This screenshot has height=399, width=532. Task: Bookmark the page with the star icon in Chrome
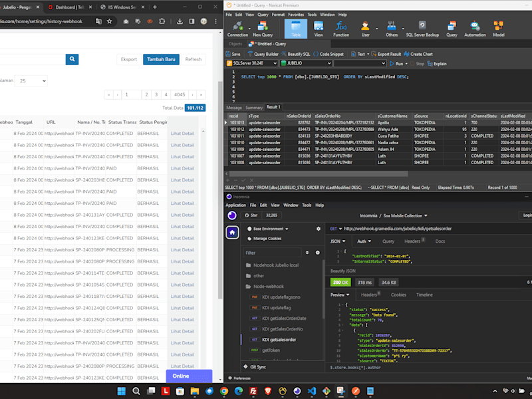click(109, 21)
